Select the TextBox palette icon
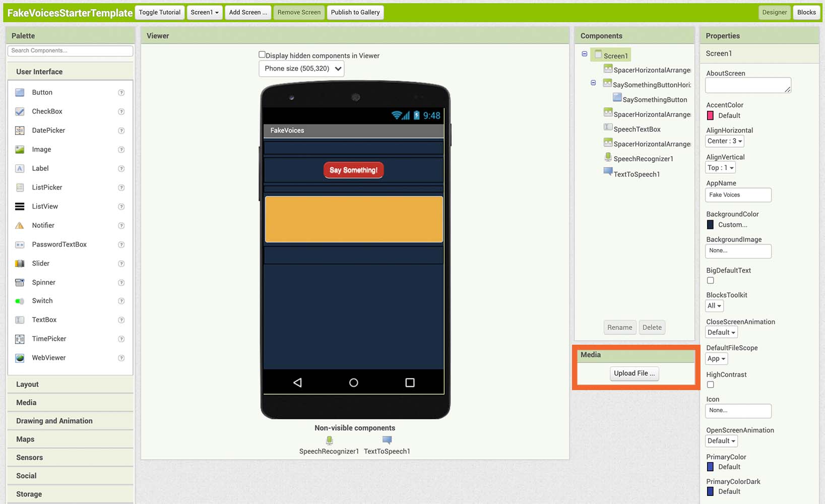This screenshot has width=825, height=504. click(x=20, y=320)
